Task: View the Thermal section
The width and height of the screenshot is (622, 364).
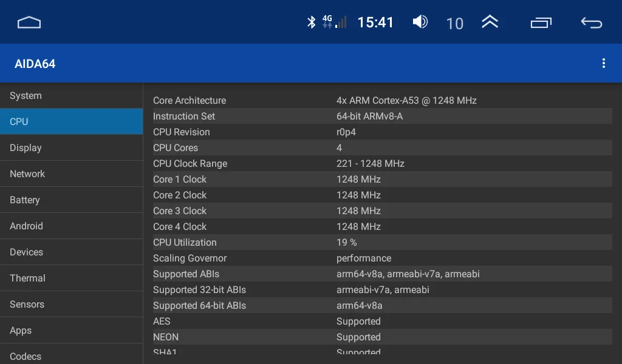Action: coord(71,278)
